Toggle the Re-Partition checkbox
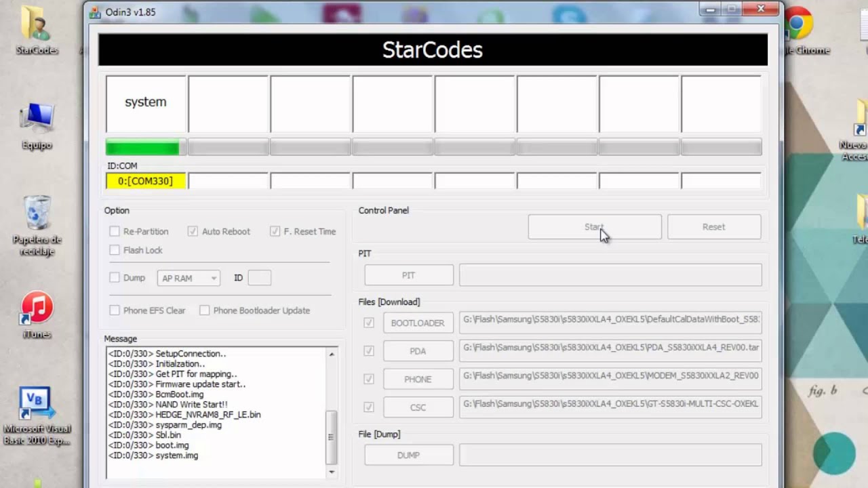This screenshot has height=488, width=868. 115,231
